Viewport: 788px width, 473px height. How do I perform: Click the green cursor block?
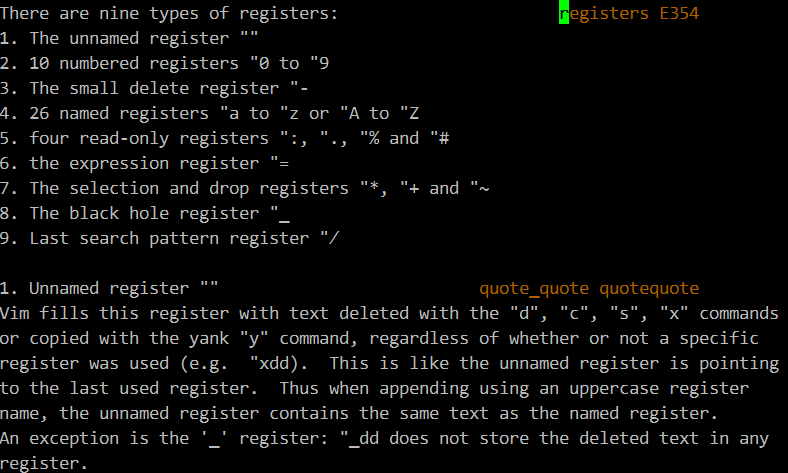[x=564, y=13]
